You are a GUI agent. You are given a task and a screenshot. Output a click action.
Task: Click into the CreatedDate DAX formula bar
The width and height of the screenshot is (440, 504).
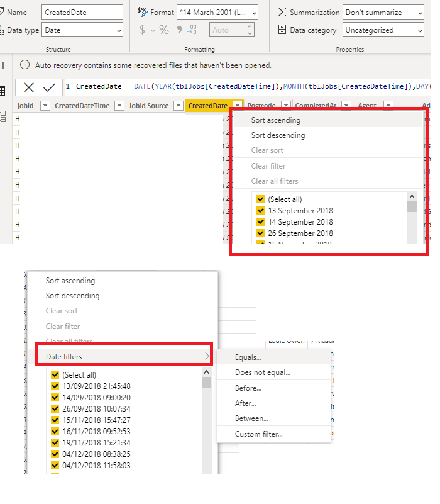point(248,87)
